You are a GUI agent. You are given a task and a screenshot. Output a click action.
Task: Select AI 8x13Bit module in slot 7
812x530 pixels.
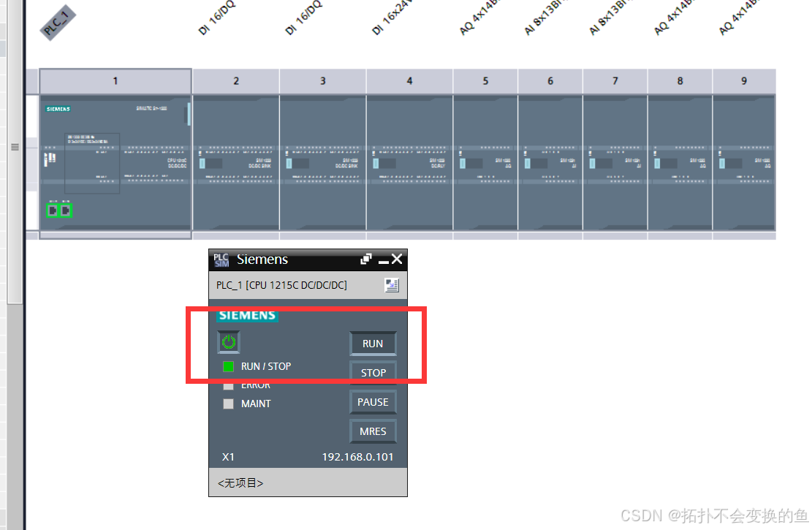click(x=615, y=163)
